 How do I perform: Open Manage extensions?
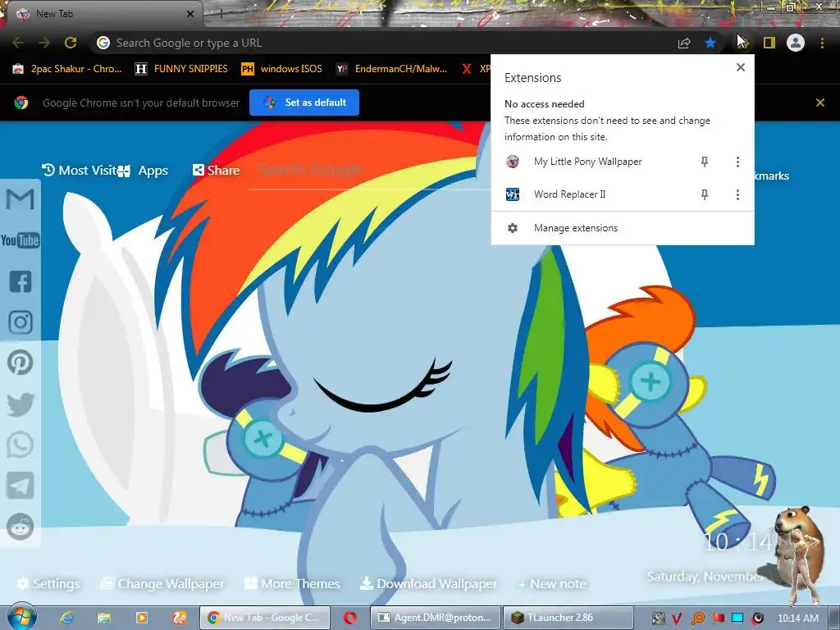tap(623, 228)
